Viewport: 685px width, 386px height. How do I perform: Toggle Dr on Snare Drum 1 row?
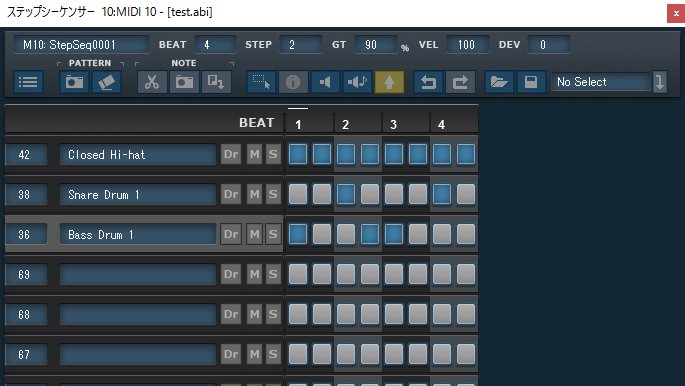click(231, 194)
